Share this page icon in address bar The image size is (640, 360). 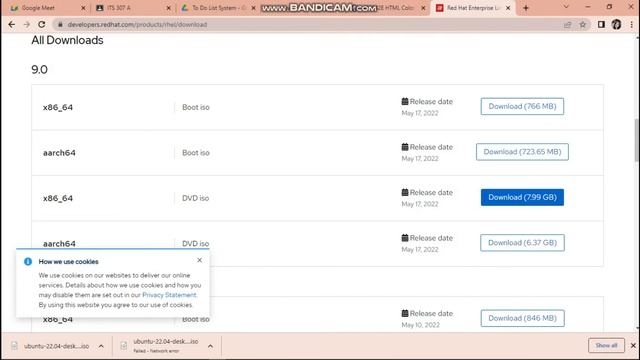[x=567, y=24]
